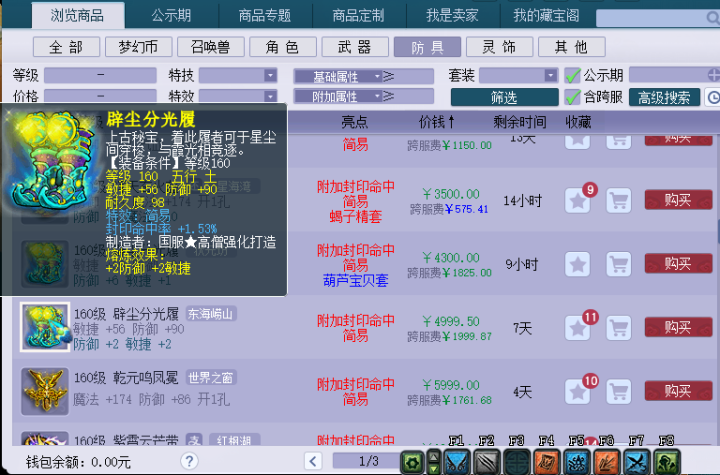Go to the previous page arrow

coord(313,461)
